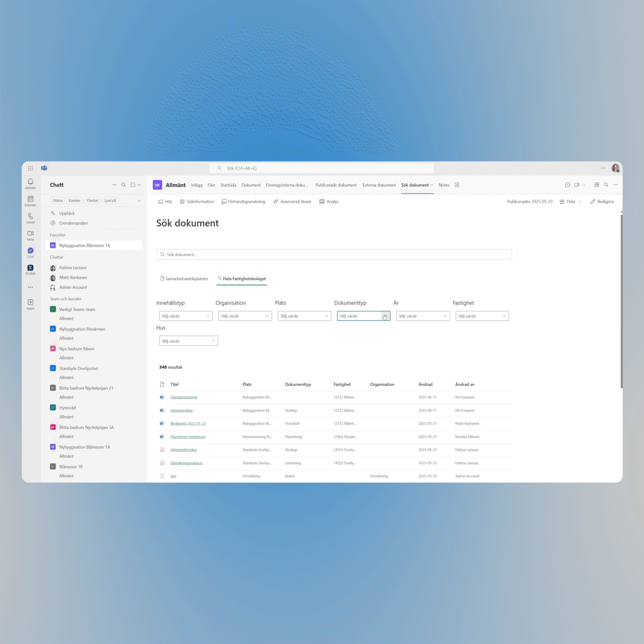This screenshot has width=644, height=644.
Task: Click the Sök dokument search field
Action: click(334, 255)
